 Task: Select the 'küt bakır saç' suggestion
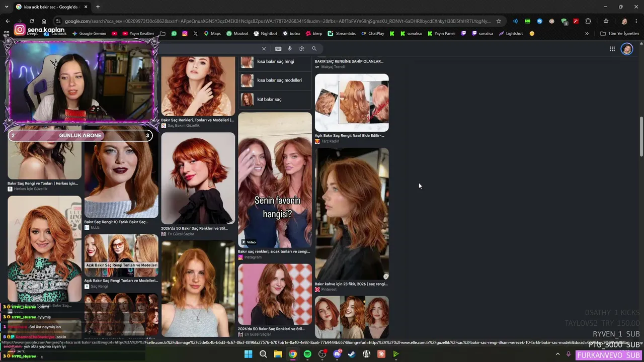click(x=275, y=100)
